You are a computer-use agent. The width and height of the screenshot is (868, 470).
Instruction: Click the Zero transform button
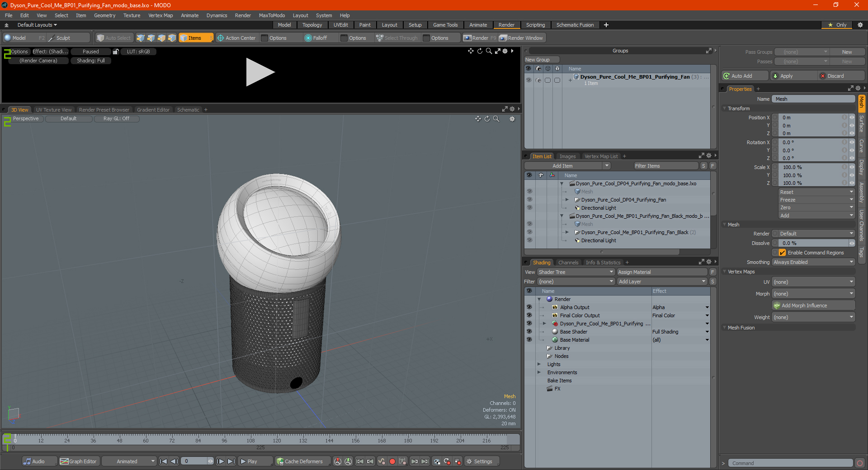tap(816, 207)
